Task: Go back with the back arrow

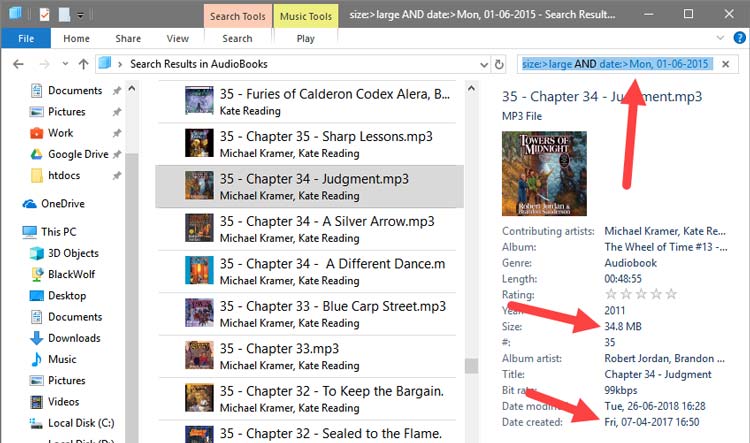Action: point(18,64)
